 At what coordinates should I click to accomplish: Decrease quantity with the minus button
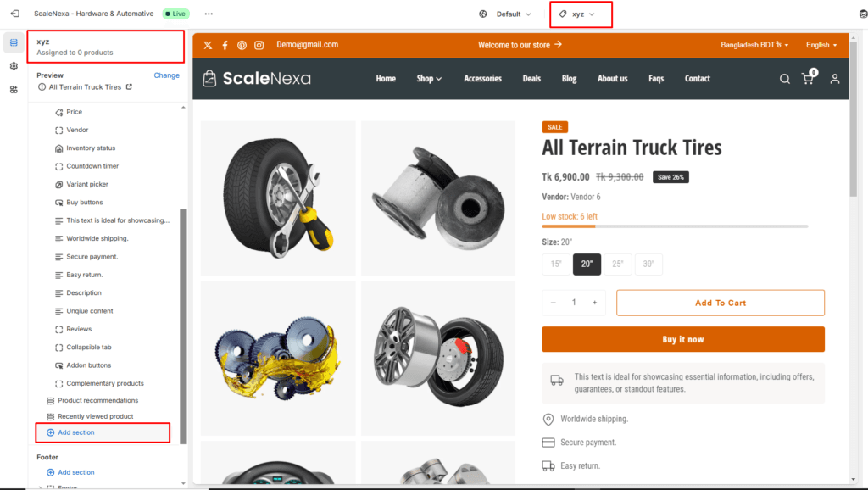pyautogui.click(x=553, y=303)
